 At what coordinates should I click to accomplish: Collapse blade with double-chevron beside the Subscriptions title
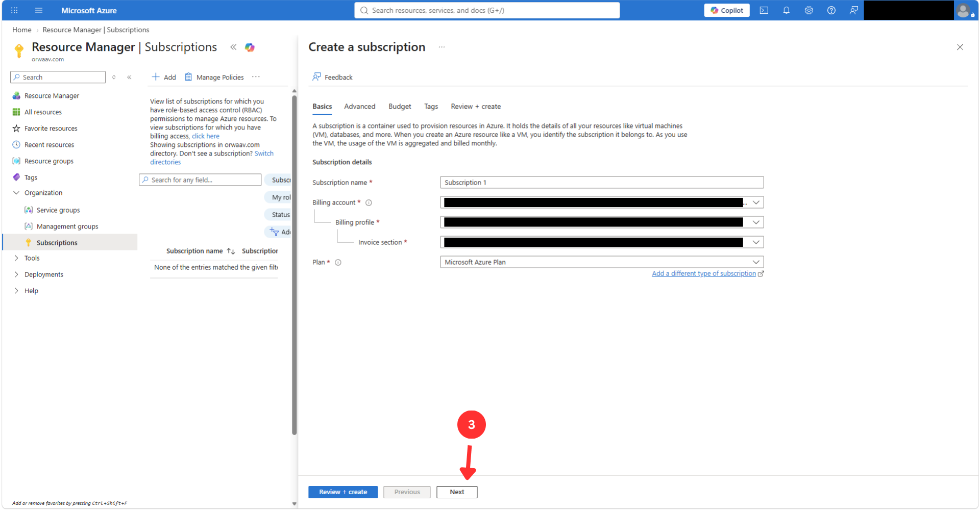[x=233, y=47]
